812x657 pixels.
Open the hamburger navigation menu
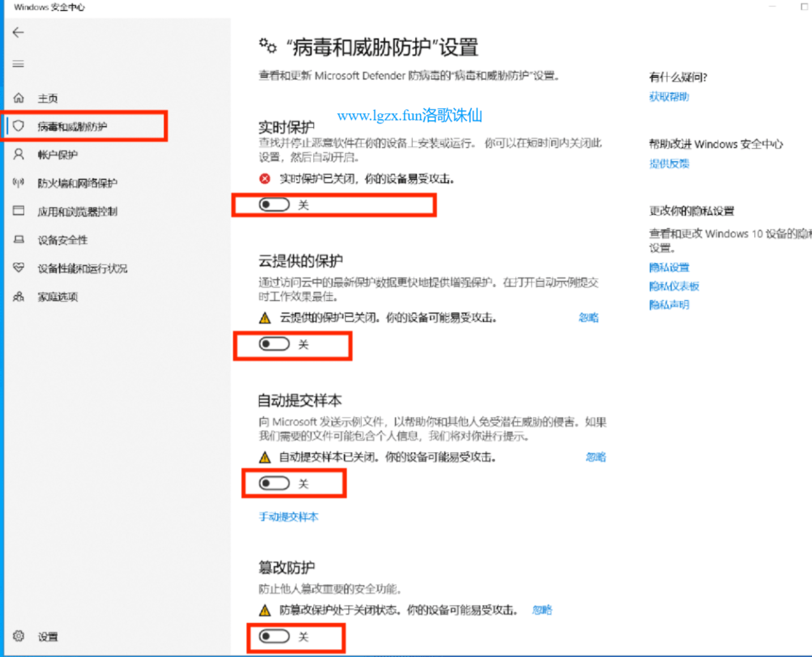(18, 64)
